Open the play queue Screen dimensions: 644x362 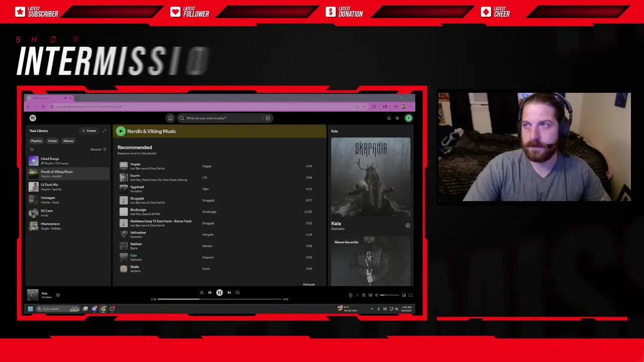(x=364, y=295)
